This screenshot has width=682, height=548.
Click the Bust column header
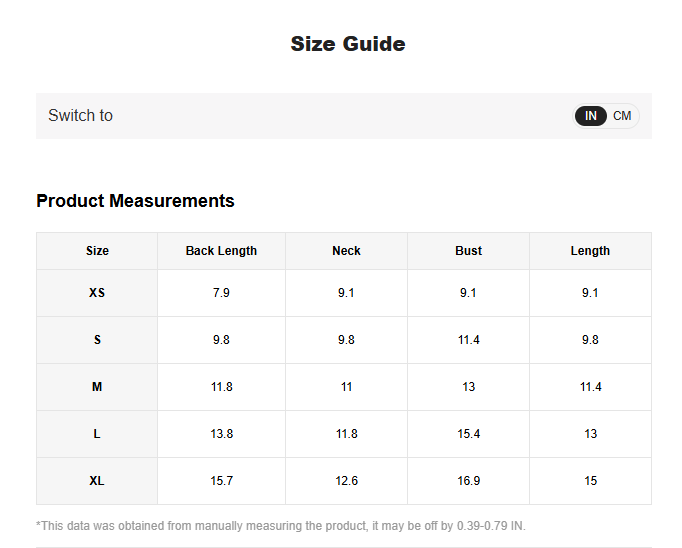tap(468, 251)
